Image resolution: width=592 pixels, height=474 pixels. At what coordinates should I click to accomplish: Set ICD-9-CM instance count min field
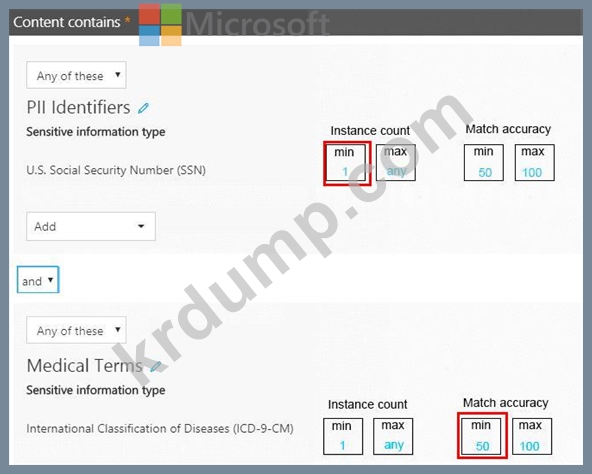pos(343,436)
